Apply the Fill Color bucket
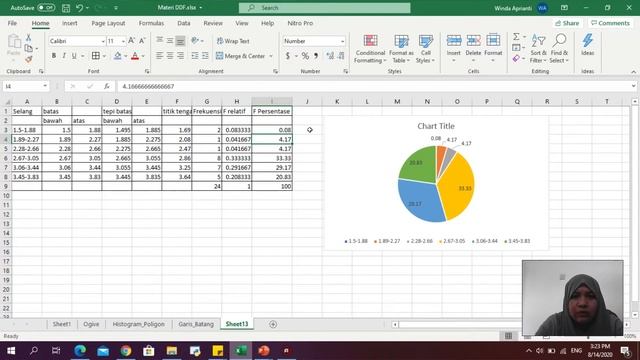This screenshot has width=640, height=360. point(118,56)
